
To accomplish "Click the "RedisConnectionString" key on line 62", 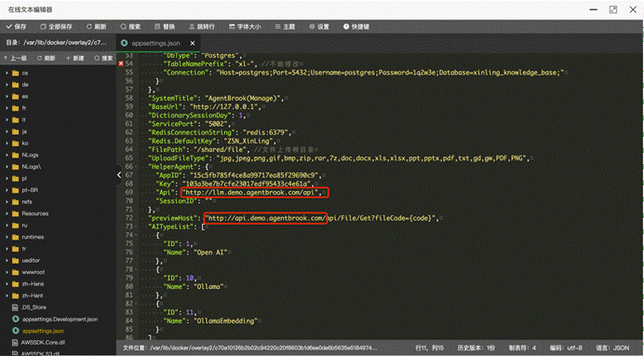I will pyautogui.click(x=193, y=132).
